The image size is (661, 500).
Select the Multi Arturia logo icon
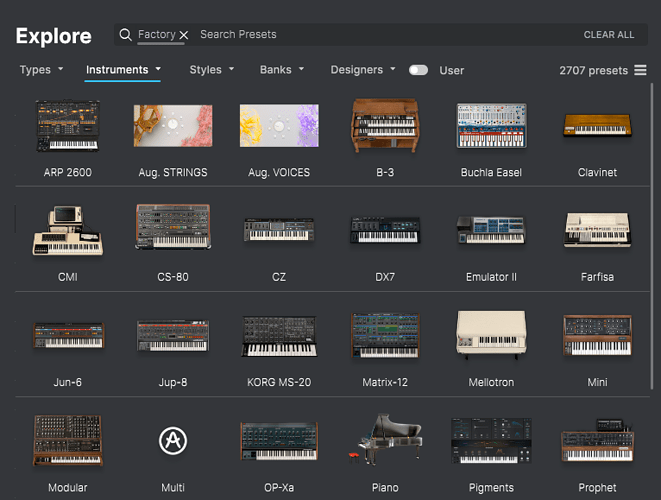pyautogui.click(x=173, y=440)
